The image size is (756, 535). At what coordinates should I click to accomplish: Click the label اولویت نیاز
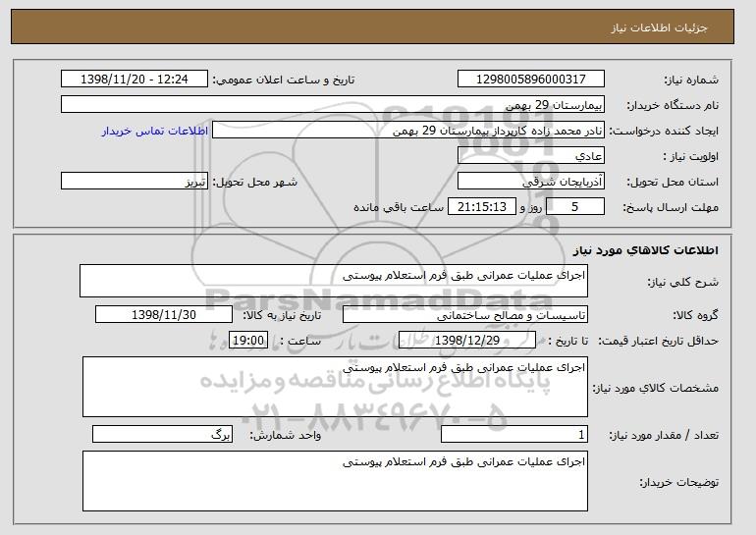click(x=691, y=157)
